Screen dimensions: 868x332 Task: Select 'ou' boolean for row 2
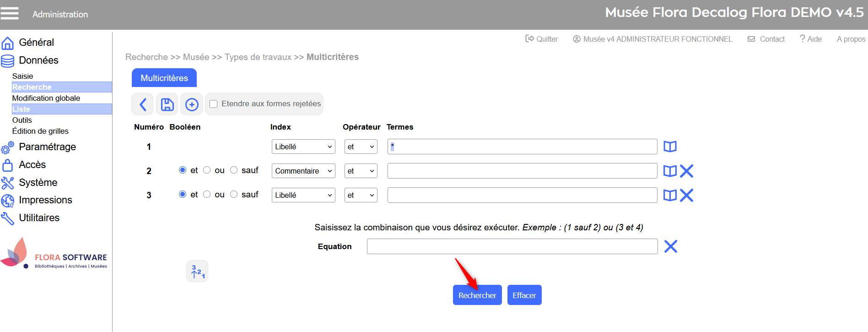pyautogui.click(x=207, y=170)
